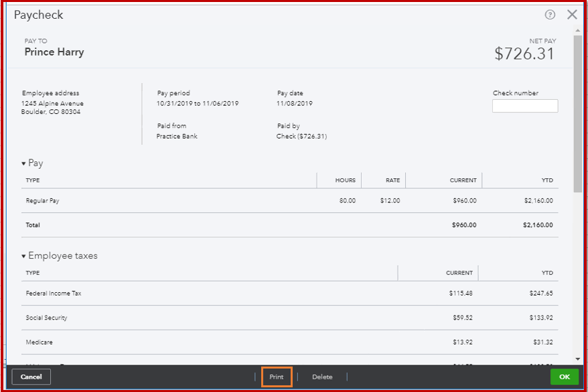Collapse the Pay section triangle
This screenshot has width=588, height=392.
click(23, 164)
